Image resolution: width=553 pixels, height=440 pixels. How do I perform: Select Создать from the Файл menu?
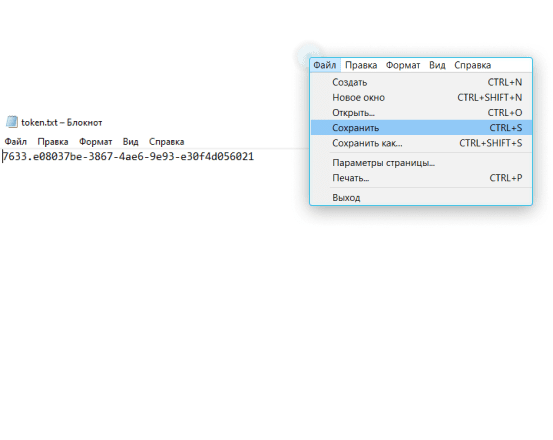[421, 82]
